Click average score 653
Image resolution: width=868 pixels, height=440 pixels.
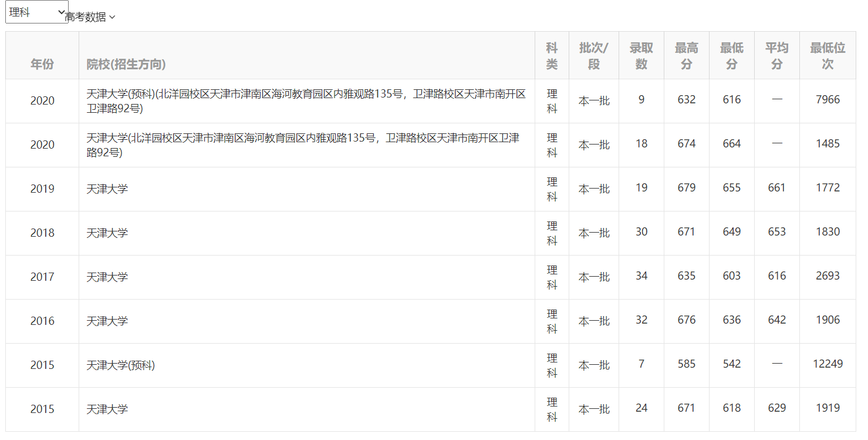click(777, 231)
